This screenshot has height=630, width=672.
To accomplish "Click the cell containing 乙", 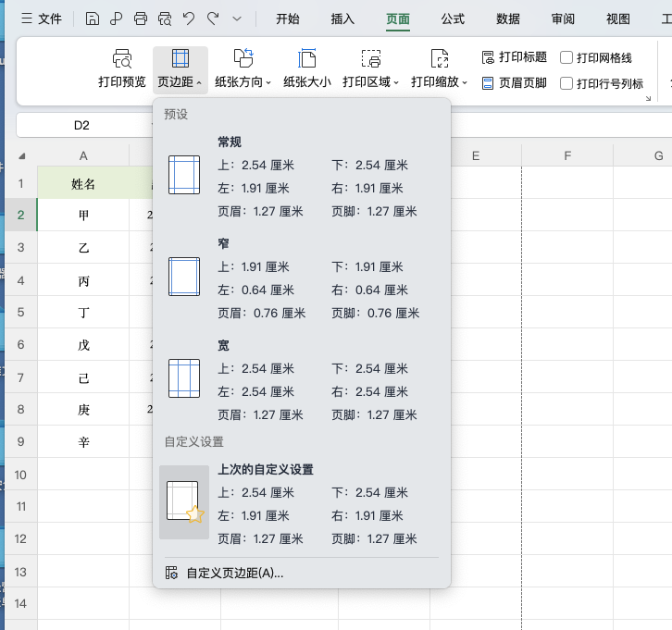I will click(83, 248).
